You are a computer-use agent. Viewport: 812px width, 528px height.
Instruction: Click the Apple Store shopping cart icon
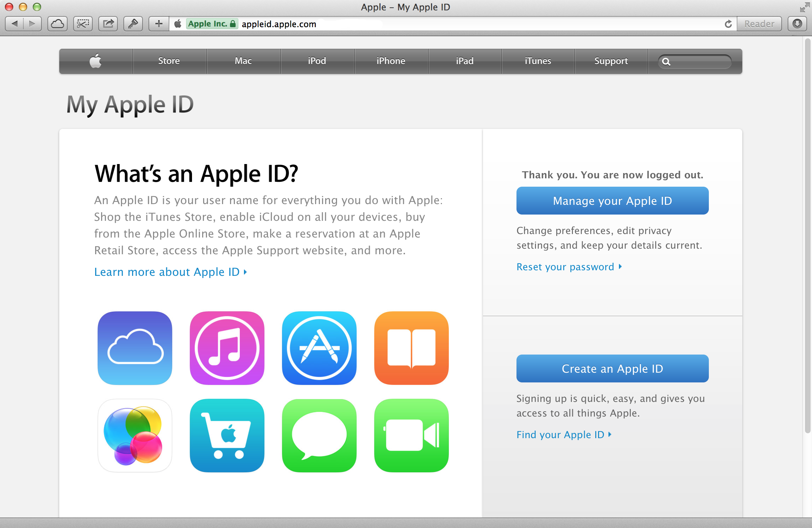tap(227, 435)
